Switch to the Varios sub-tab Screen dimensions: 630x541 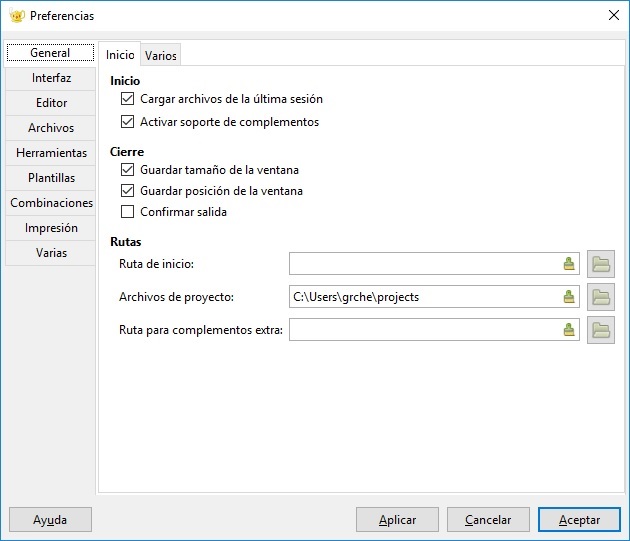[x=161, y=55]
